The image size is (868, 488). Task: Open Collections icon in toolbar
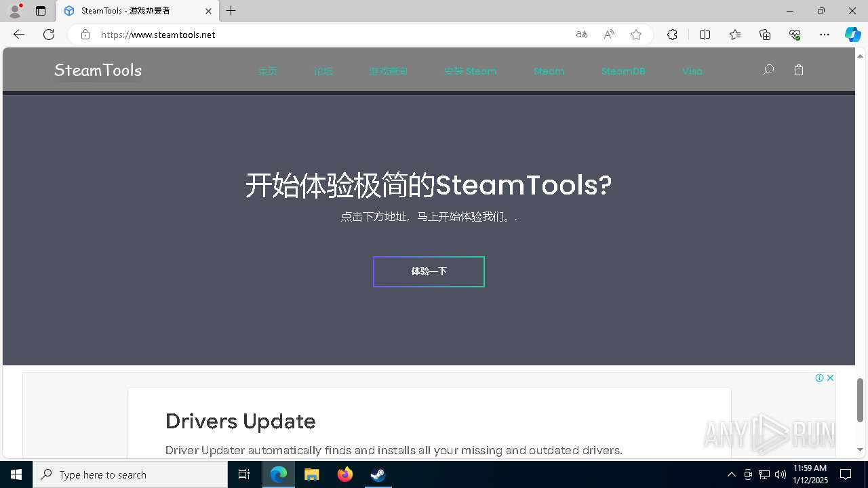(765, 35)
